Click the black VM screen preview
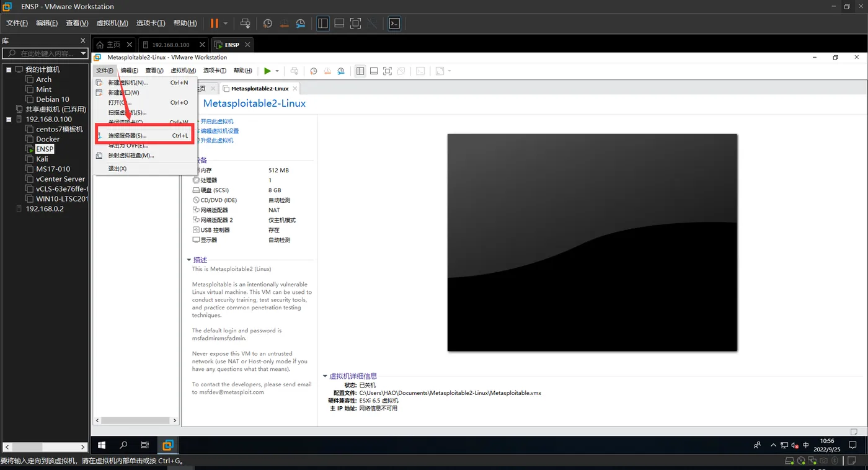The height and width of the screenshot is (470, 868). coord(592,242)
